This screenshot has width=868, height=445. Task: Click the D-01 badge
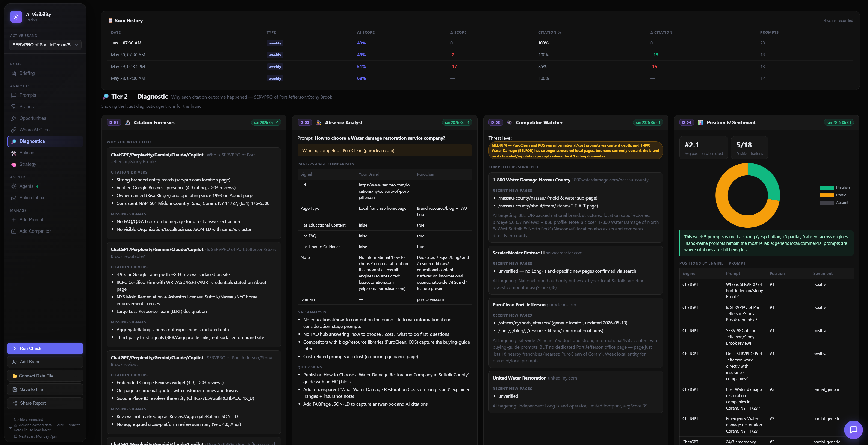(114, 123)
